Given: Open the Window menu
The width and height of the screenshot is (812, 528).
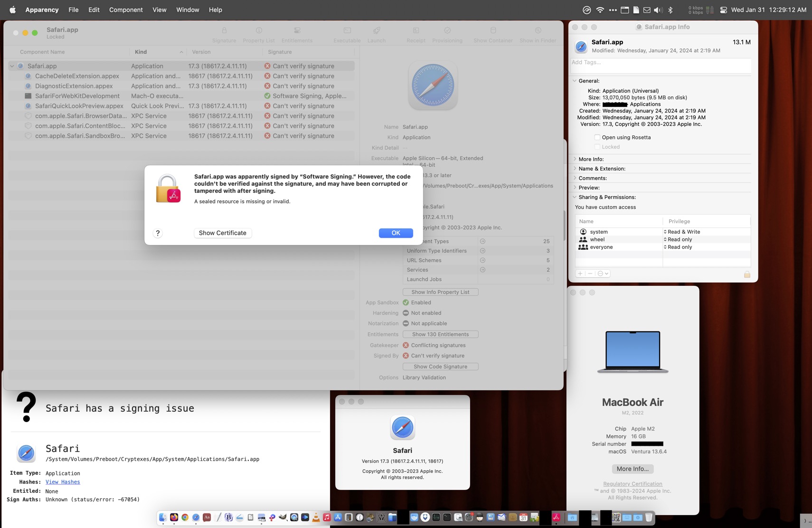Looking at the screenshot, I should (x=188, y=9).
